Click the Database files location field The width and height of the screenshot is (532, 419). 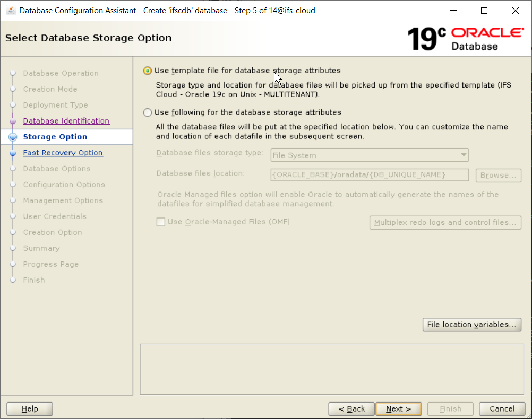coord(370,174)
